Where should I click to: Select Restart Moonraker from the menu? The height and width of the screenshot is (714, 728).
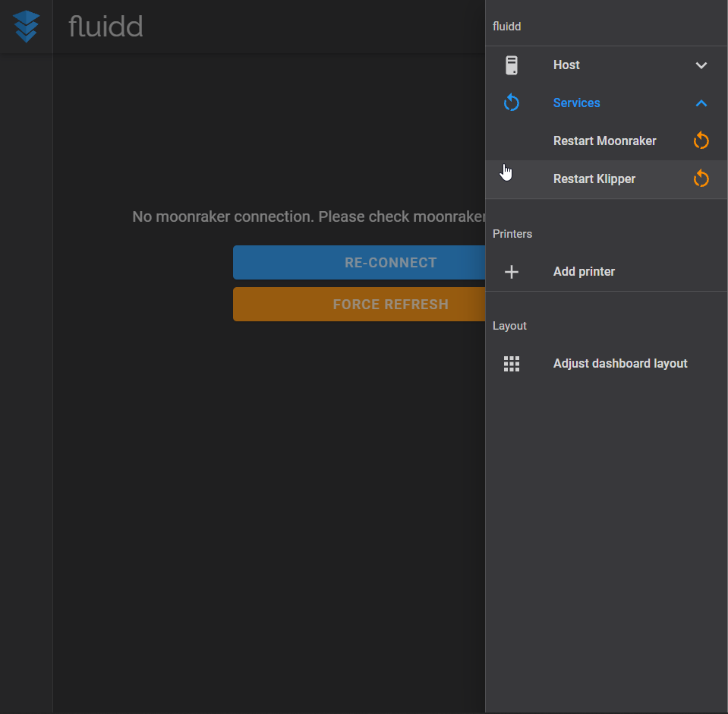(x=604, y=141)
